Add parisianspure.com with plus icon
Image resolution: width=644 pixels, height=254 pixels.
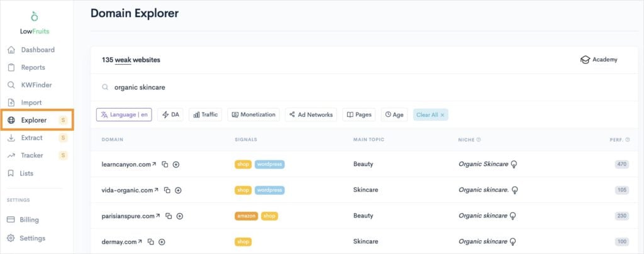pos(179,216)
